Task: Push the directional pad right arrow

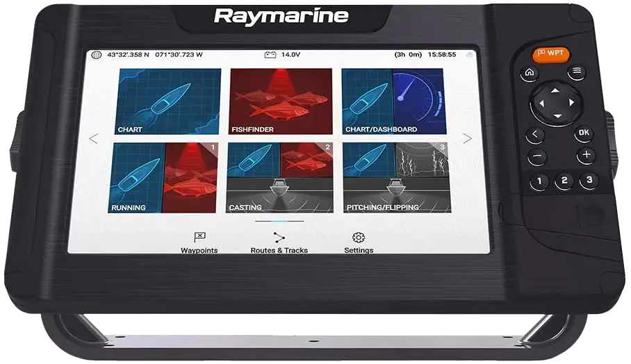Action: (x=571, y=103)
